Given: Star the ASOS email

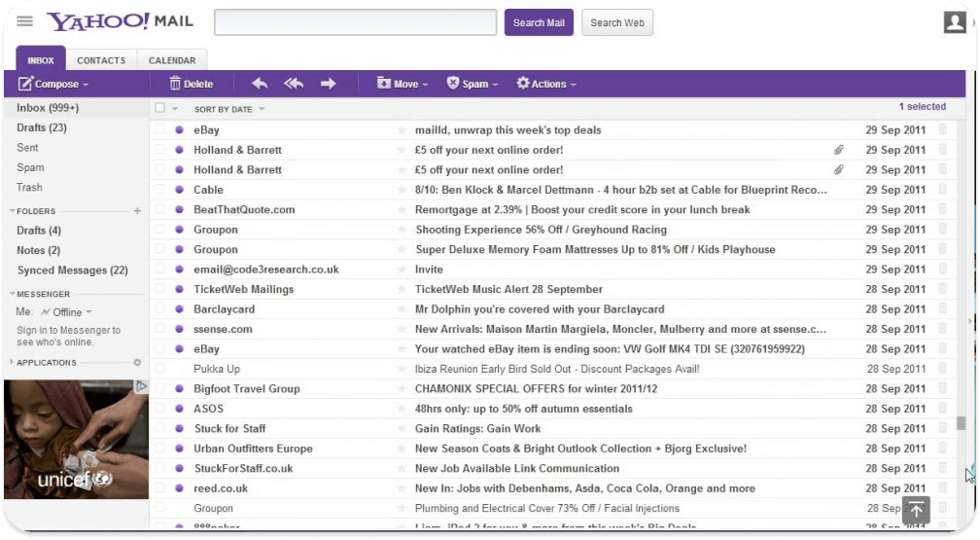Looking at the screenshot, I should pyautogui.click(x=402, y=409).
